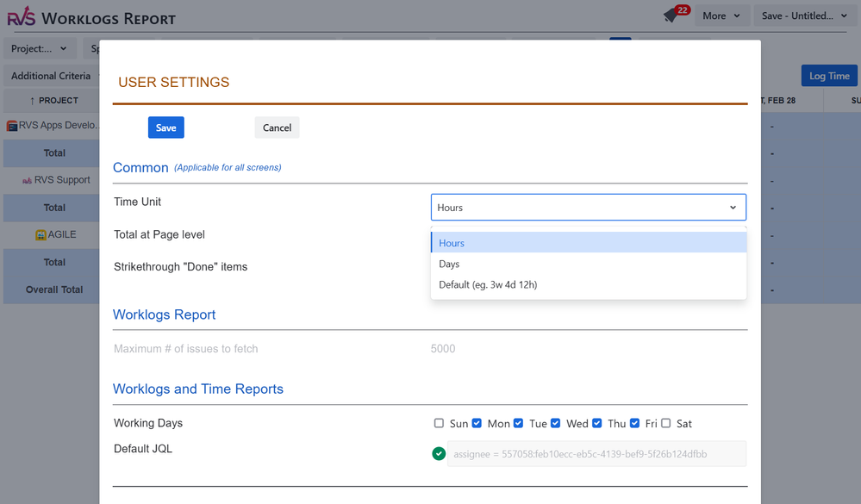This screenshot has width=861, height=504.
Task: Click the RVS Support project name
Action: click(62, 180)
